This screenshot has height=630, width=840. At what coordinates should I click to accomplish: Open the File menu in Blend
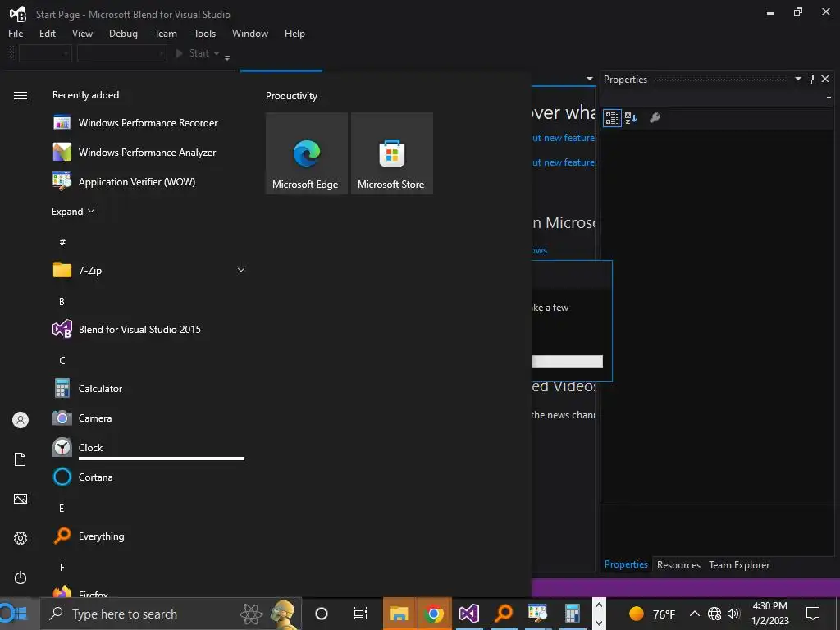pyautogui.click(x=16, y=33)
